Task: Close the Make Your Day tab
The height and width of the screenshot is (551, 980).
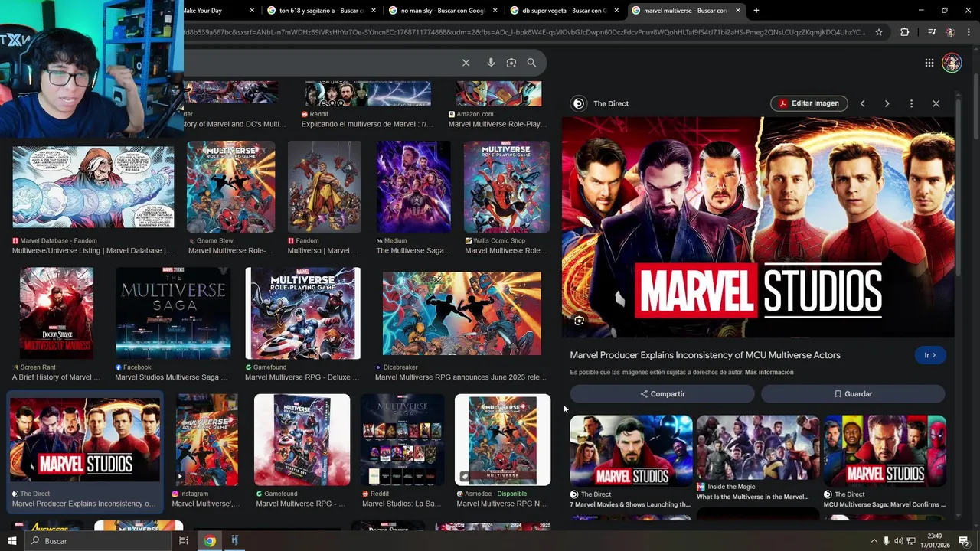Action: [x=252, y=11]
